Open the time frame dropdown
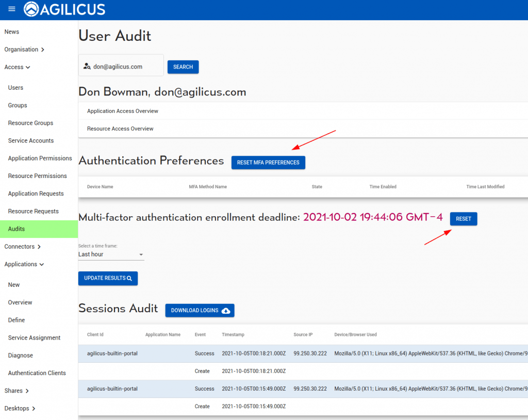 111,254
